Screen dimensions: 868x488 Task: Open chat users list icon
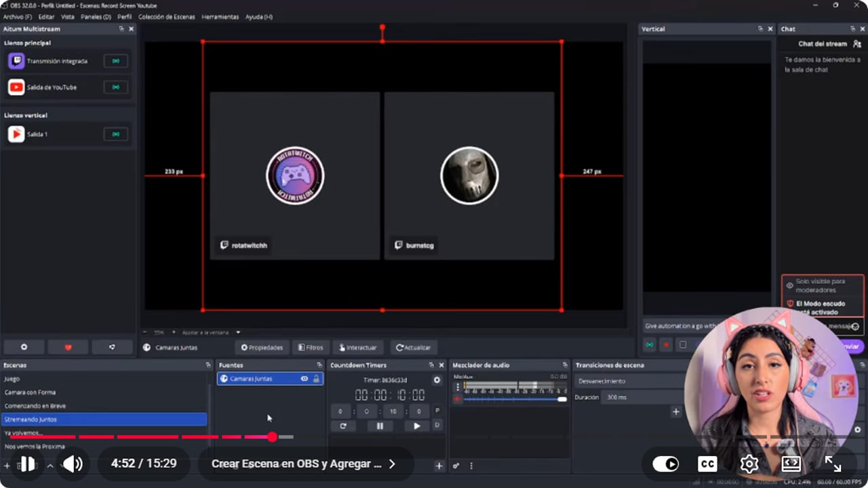tap(857, 44)
